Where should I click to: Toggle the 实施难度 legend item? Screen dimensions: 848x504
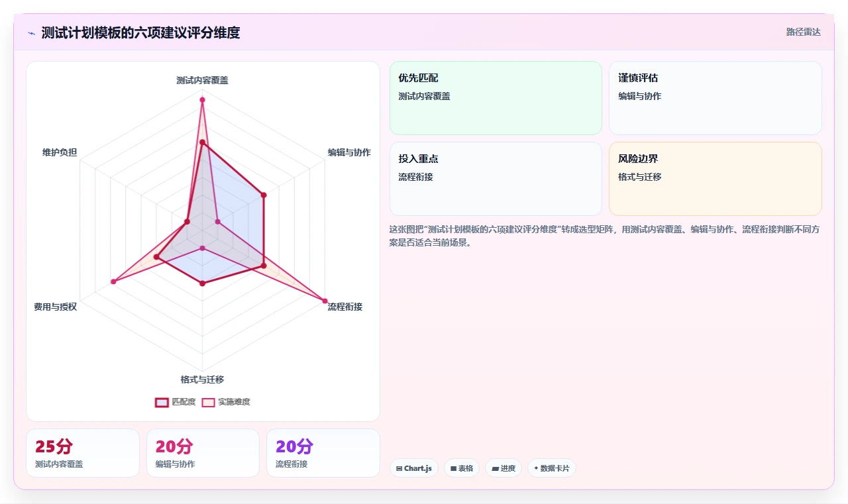(x=226, y=402)
